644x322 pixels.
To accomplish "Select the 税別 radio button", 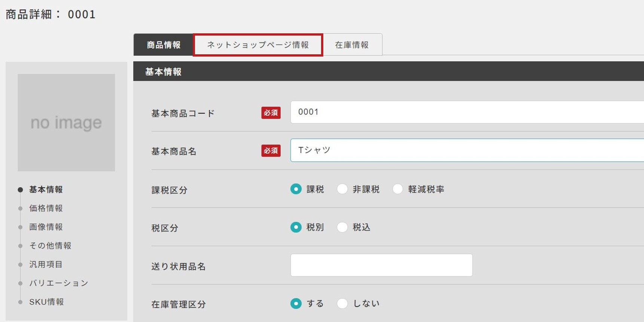I will [296, 227].
